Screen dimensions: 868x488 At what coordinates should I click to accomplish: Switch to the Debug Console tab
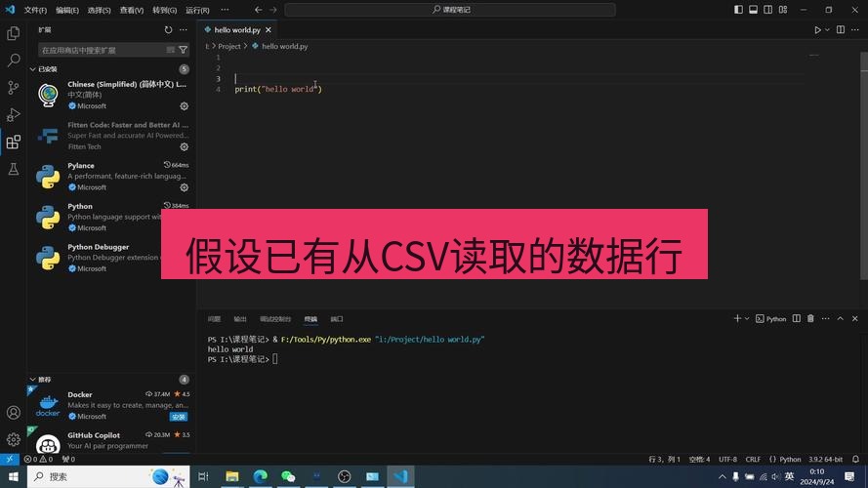[275, 319]
